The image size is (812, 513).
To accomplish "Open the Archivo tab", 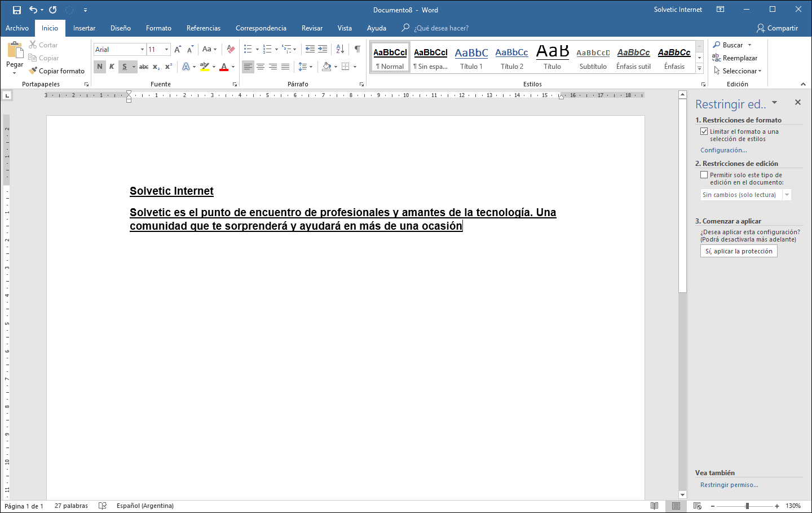I will pos(17,28).
